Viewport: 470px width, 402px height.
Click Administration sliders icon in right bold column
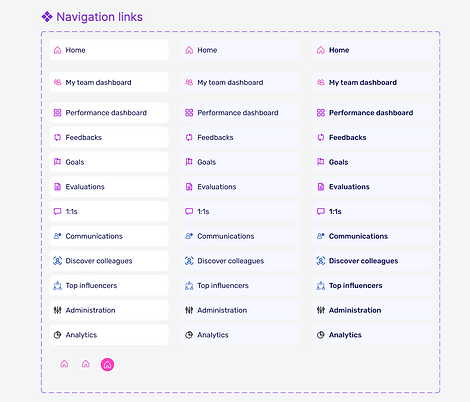click(x=321, y=310)
